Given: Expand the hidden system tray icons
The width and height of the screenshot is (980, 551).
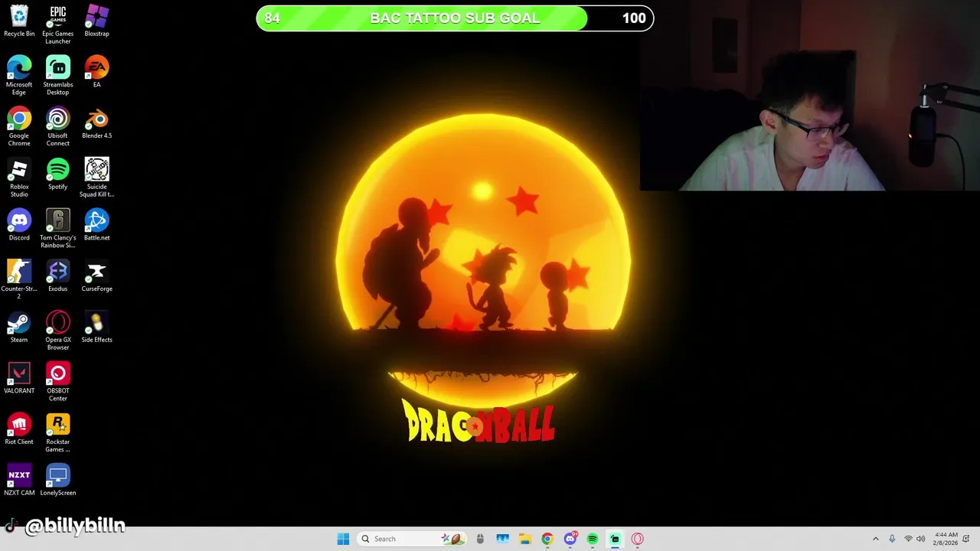Looking at the screenshot, I should point(876,539).
